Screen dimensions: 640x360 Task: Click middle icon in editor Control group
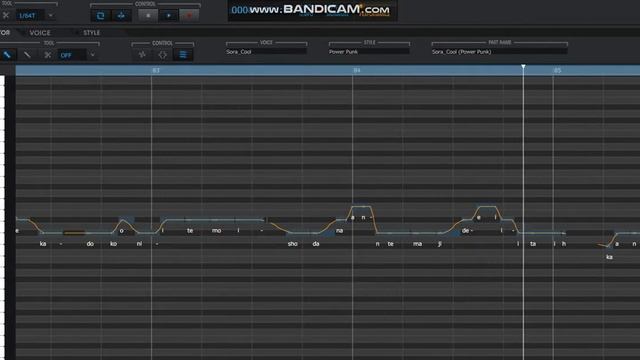coord(162,55)
